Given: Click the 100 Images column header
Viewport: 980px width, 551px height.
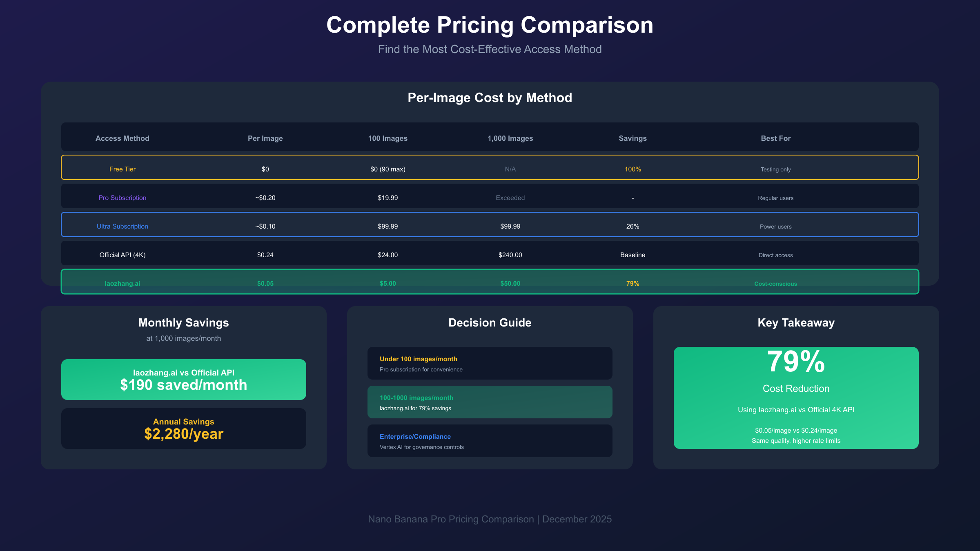Looking at the screenshot, I should (x=388, y=138).
